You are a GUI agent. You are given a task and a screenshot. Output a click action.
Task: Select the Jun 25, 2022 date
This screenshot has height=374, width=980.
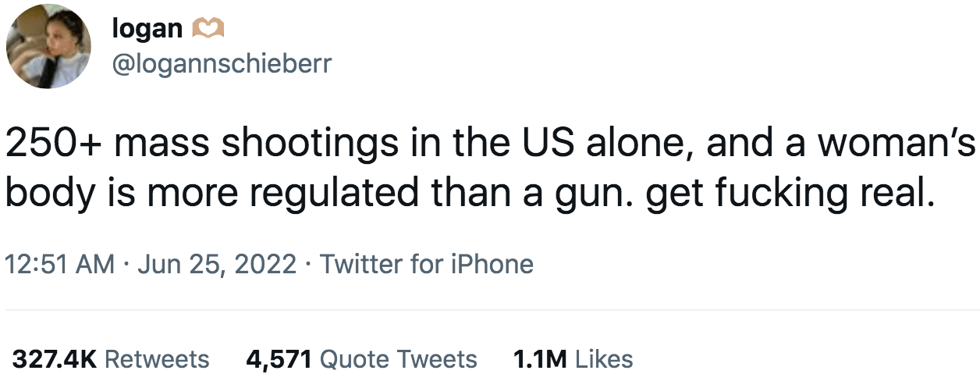217,264
